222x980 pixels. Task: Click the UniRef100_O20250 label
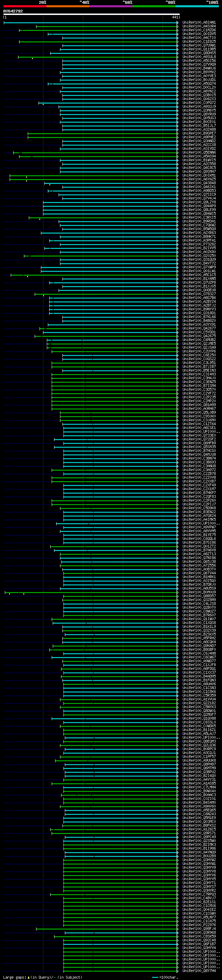pos(199,256)
